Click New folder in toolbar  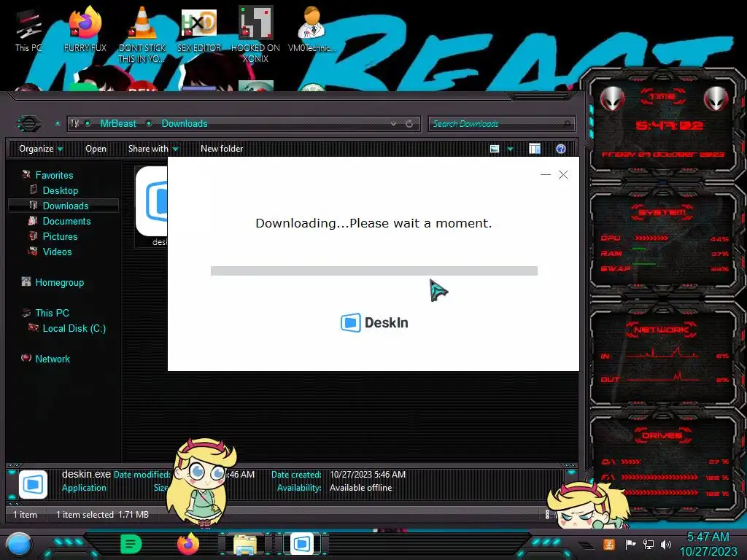[x=222, y=149]
